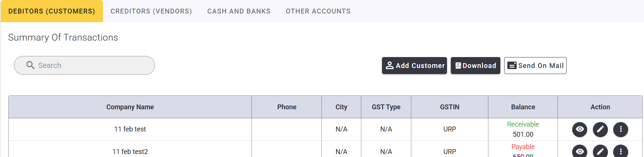The width and height of the screenshot is (644, 157).
Task: Open more options for 11 feb test
Action: click(x=621, y=129)
